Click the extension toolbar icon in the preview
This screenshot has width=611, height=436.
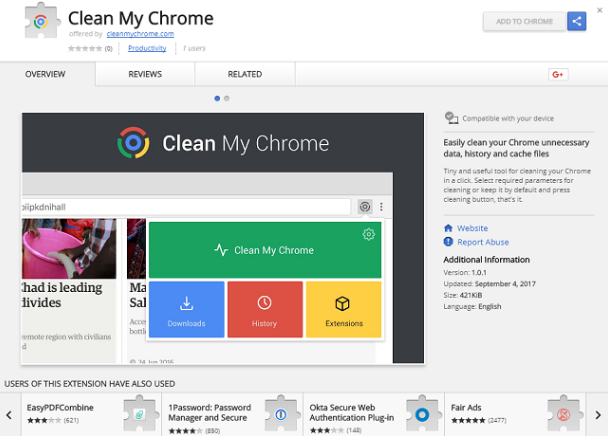pos(365,207)
